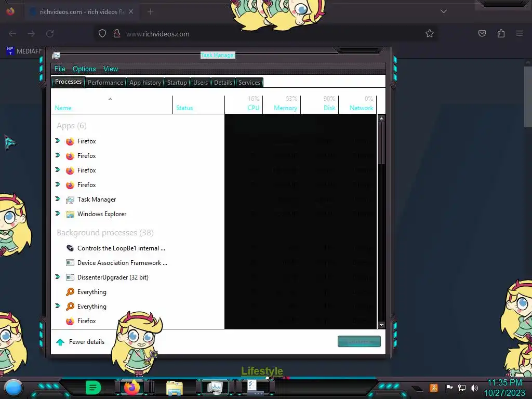The image size is (532, 399).
Task: Click the site security padlock icon
Action: [117, 34]
